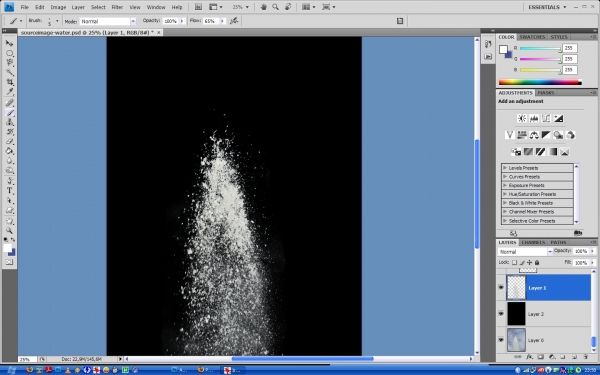Add a layer mask from Layers panel

tap(540, 357)
